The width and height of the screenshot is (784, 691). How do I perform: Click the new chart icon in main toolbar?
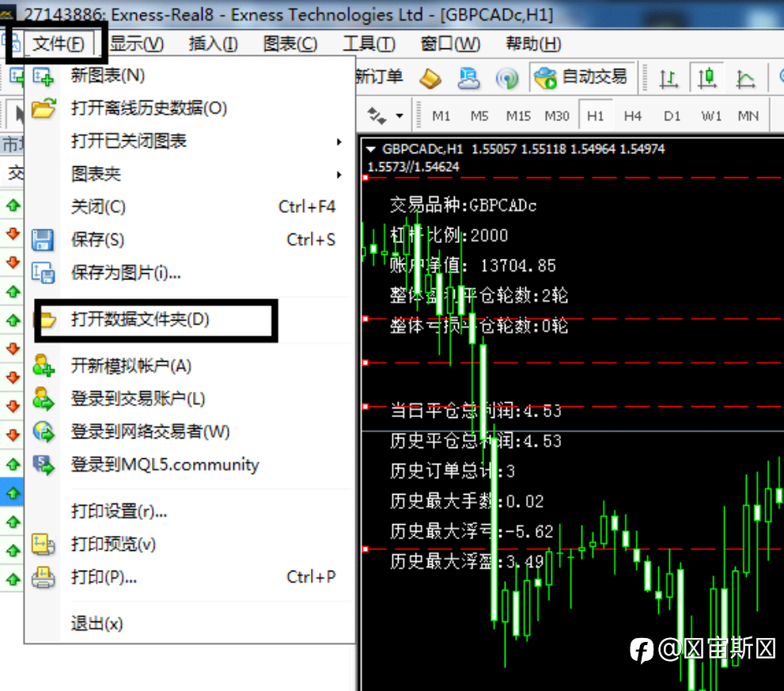pyautogui.click(x=16, y=77)
